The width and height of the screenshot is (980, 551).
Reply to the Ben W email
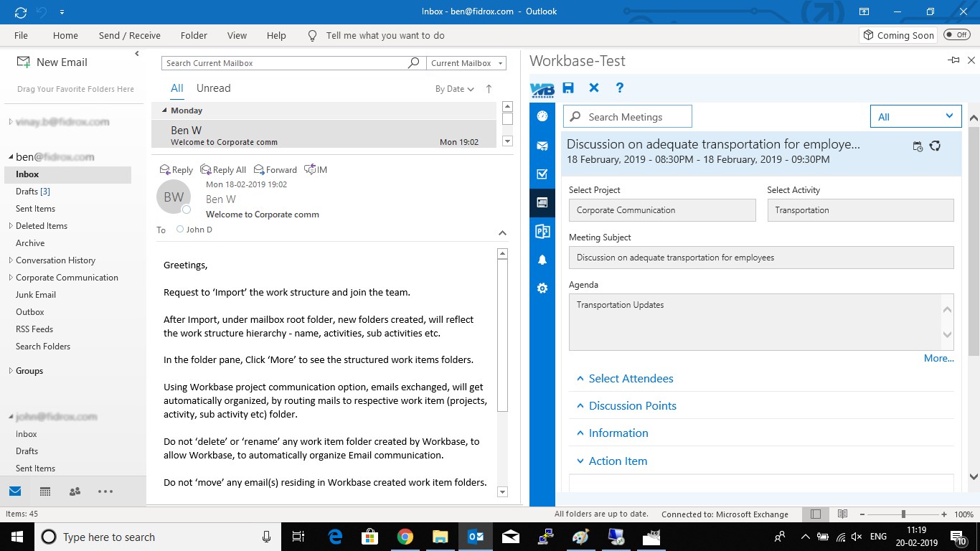[176, 170]
